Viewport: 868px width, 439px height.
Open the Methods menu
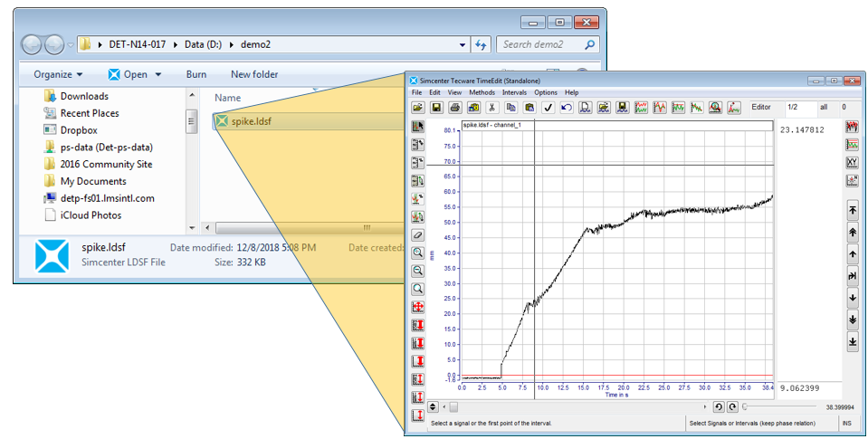pos(482,92)
